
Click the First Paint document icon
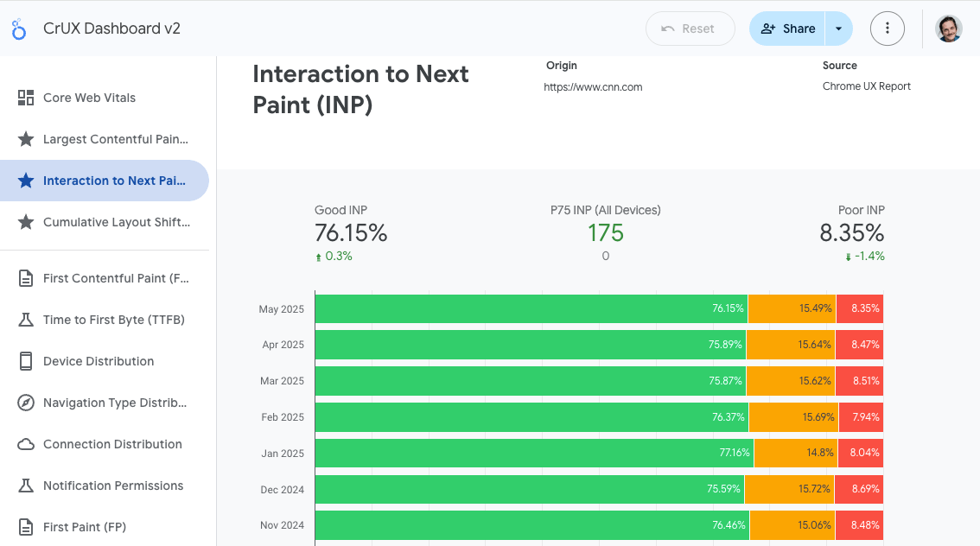25,527
